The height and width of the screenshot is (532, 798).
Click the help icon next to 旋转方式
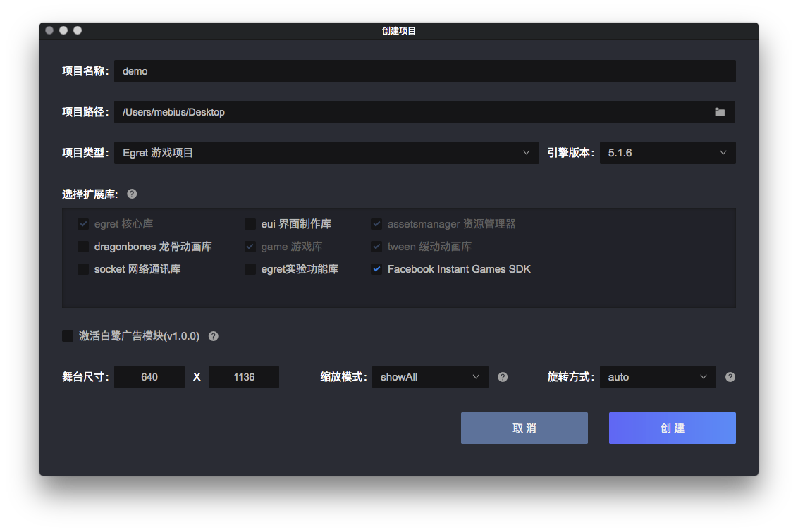coord(730,376)
